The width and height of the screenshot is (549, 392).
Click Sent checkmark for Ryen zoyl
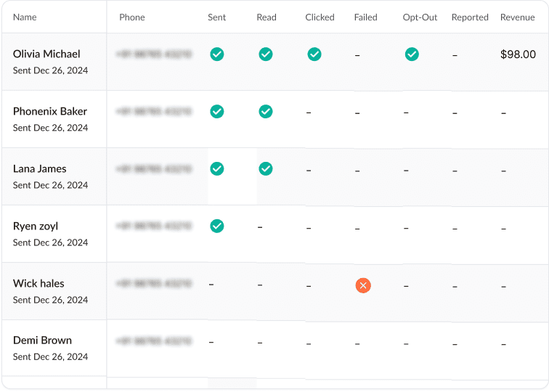217,226
